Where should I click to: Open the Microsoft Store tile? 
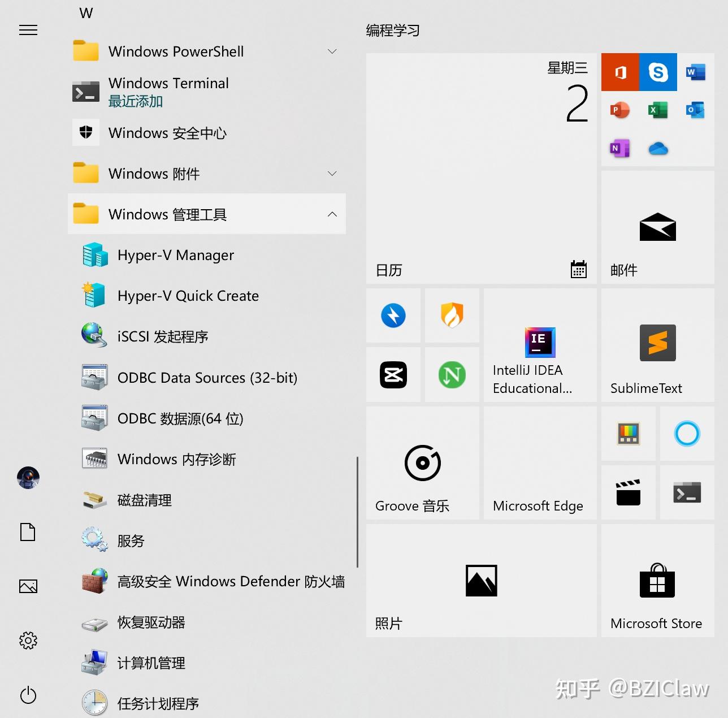point(658,580)
